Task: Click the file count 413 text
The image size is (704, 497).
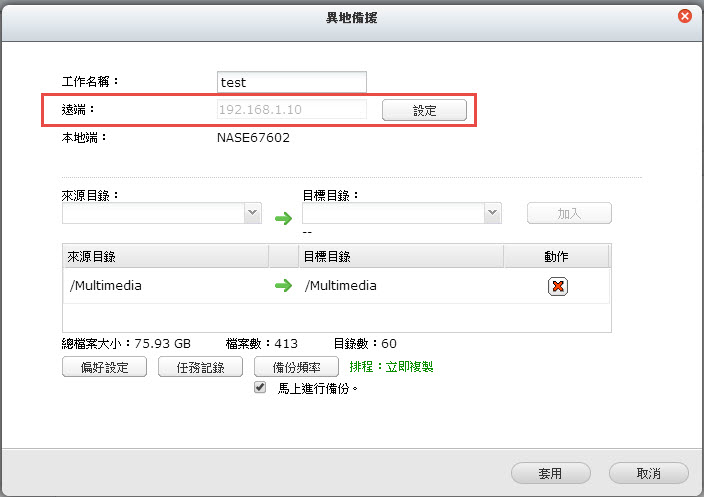Action: click(x=286, y=343)
